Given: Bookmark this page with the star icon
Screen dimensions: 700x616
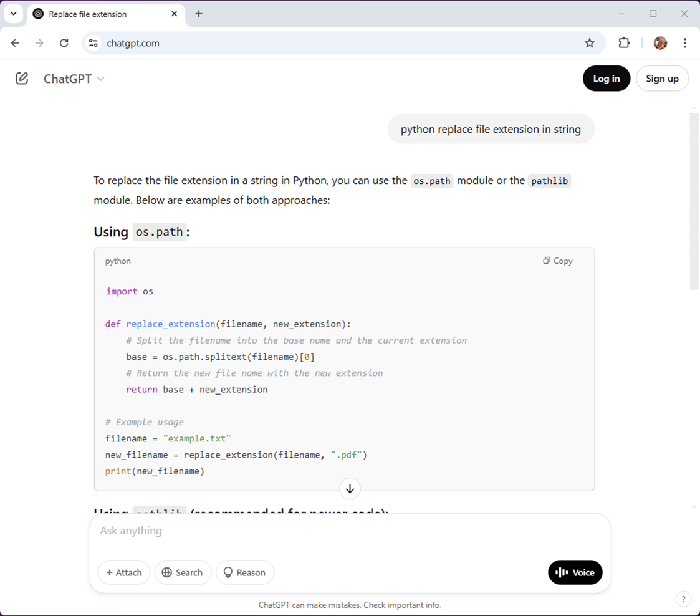Looking at the screenshot, I should click(x=590, y=43).
